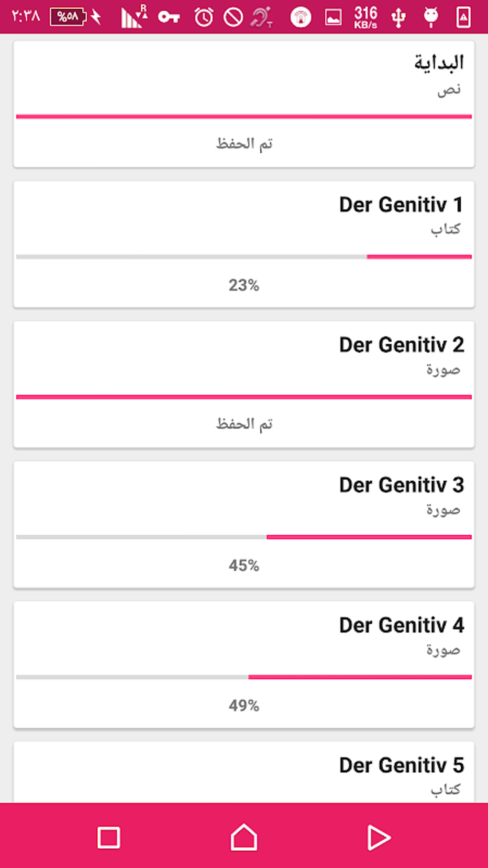Image resolution: width=488 pixels, height=868 pixels.
Task: Tap the 49% download progress label
Action: pos(244,706)
